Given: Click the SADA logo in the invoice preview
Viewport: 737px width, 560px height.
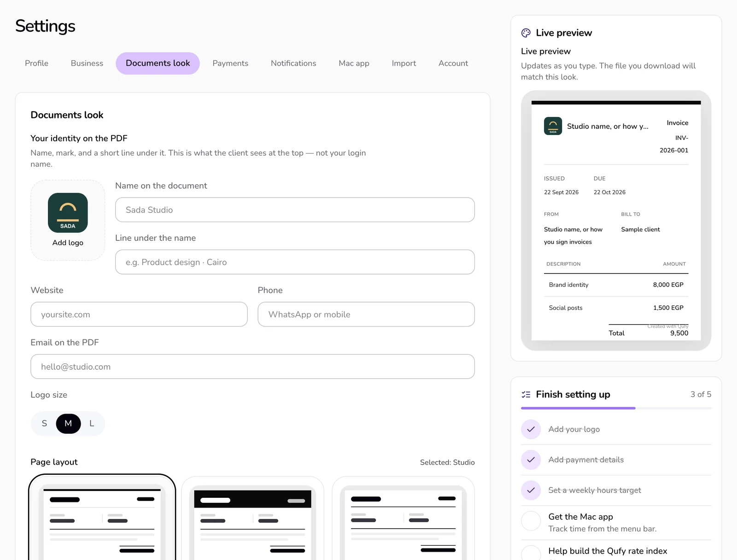Looking at the screenshot, I should pos(553,126).
